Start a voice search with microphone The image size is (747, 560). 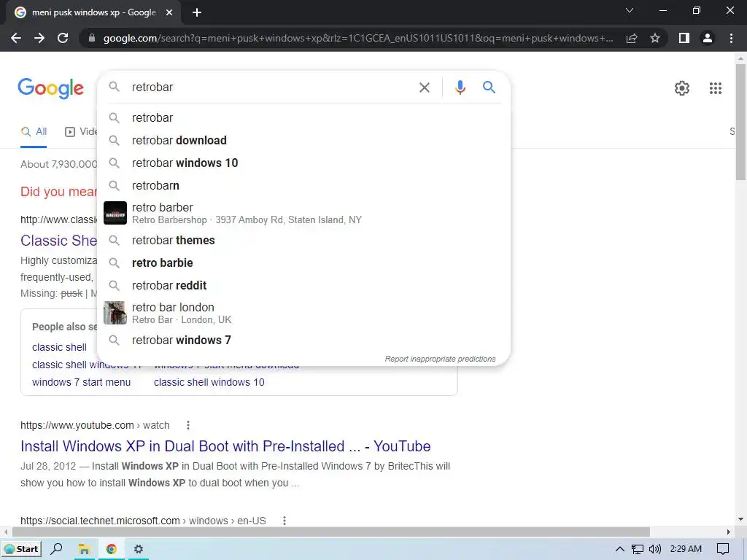(460, 87)
